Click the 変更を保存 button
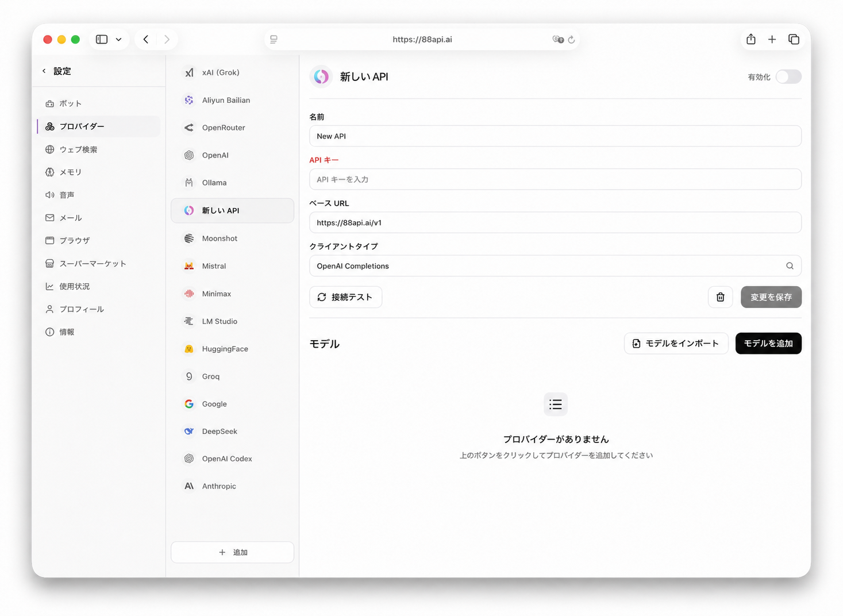The height and width of the screenshot is (616, 843). (771, 297)
